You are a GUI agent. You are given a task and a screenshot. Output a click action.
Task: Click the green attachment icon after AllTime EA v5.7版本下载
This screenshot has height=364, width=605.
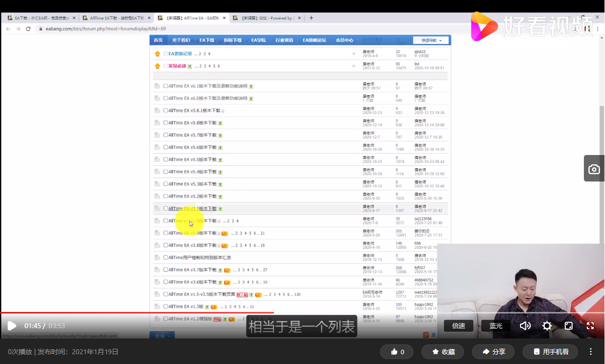220,135
